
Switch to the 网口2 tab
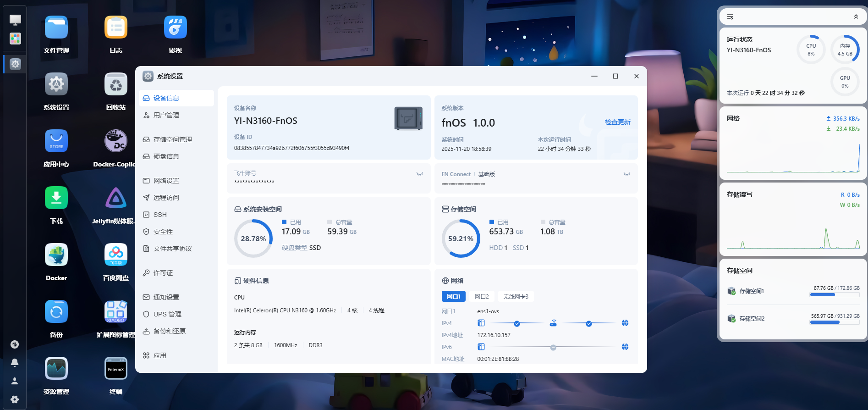[x=481, y=297]
